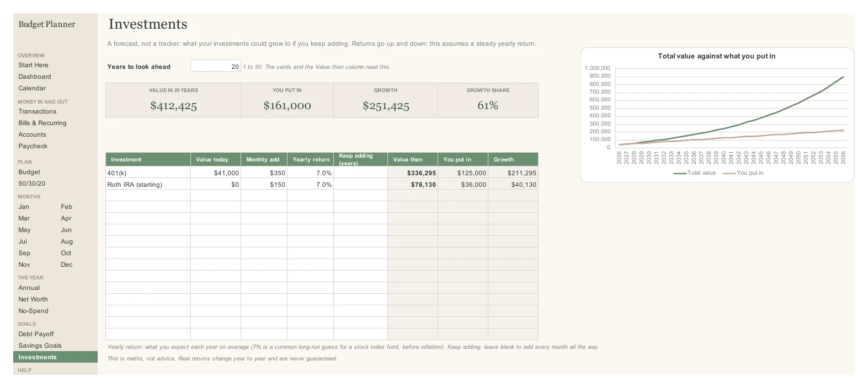868x388 pixels.
Task: Click the Total value legend entry
Action: [x=694, y=173]
